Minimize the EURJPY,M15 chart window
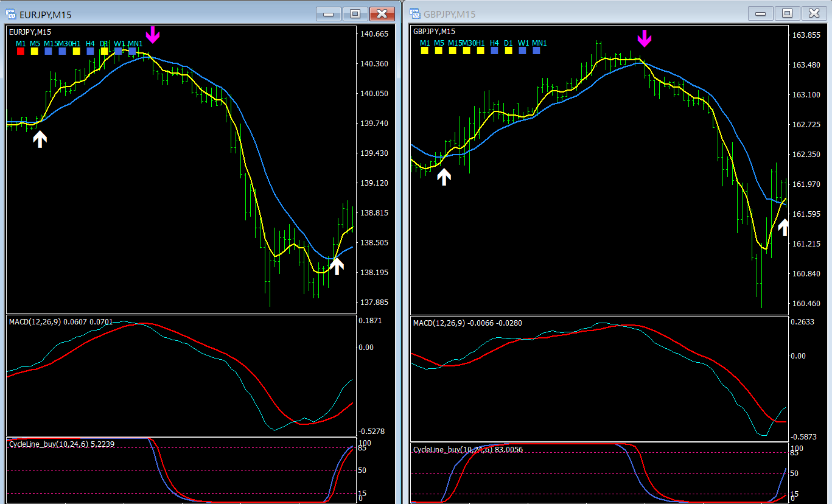 [x=329, y=13]
